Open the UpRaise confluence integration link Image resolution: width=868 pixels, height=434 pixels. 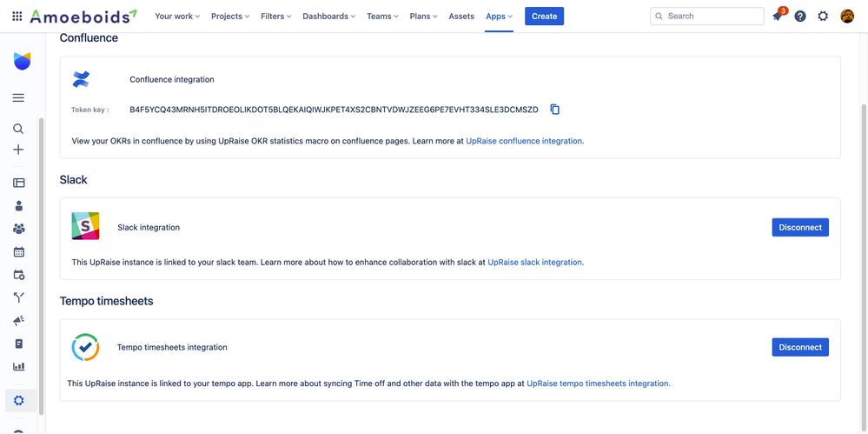pos(525,141)
